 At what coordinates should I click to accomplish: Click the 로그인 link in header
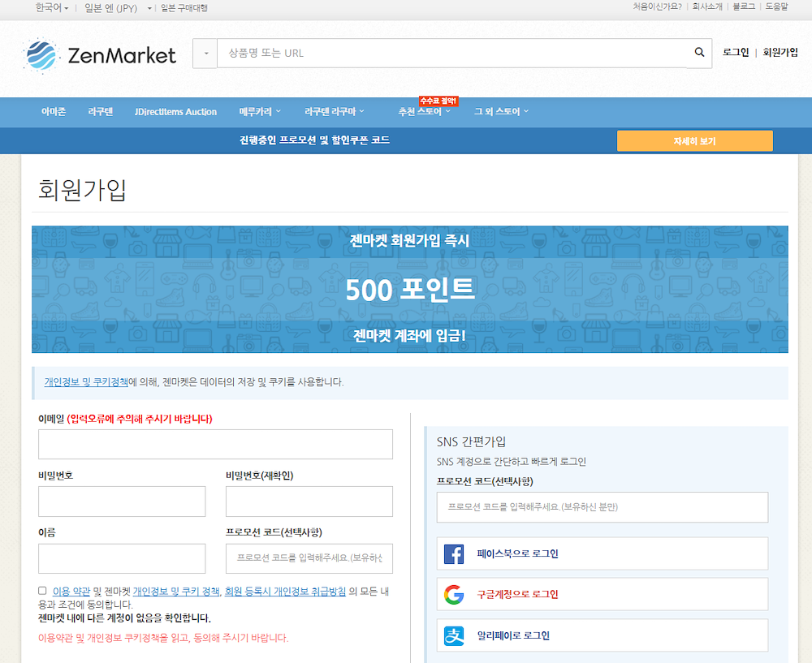tap(736, 52)
